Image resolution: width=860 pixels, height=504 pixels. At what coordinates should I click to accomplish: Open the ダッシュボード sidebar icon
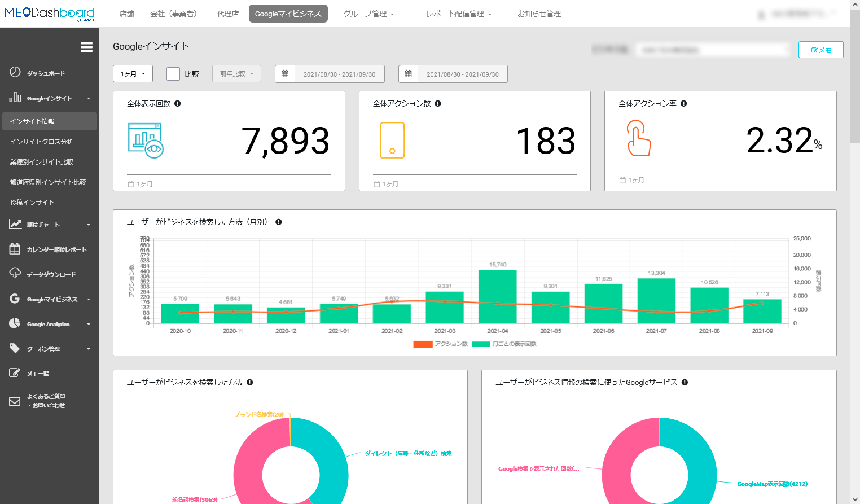(15, 72)
